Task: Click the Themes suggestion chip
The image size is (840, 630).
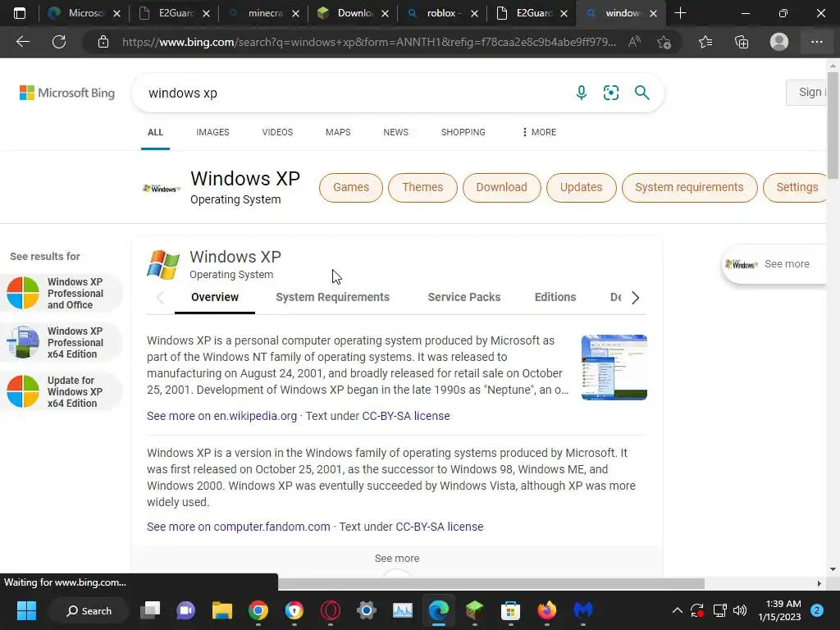Action: [x=422, y=188]
